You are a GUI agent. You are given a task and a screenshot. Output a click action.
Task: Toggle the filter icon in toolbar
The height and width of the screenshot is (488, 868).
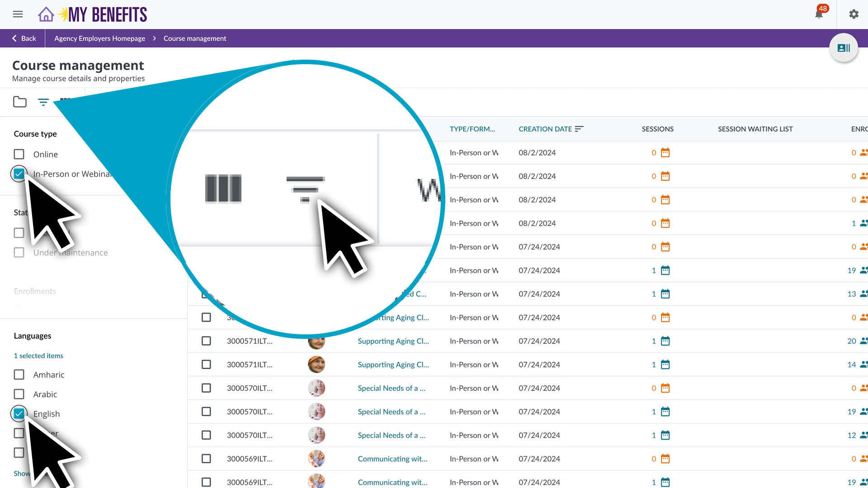point(43,102)
